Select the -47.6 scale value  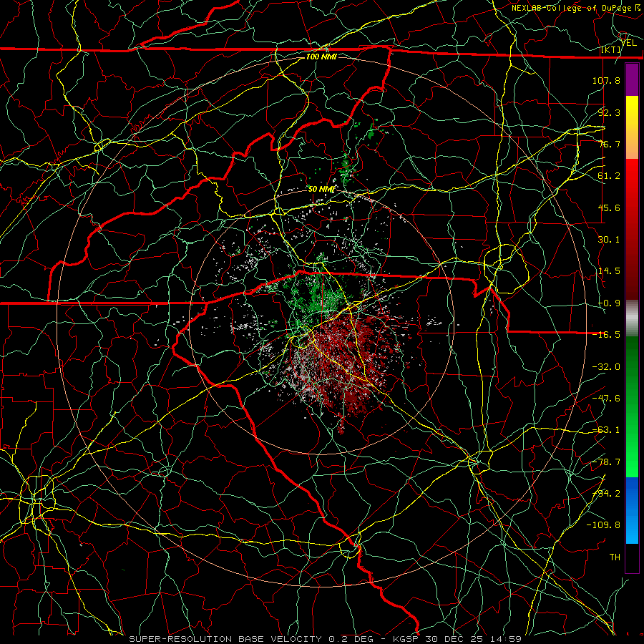[x=606, y=399]
